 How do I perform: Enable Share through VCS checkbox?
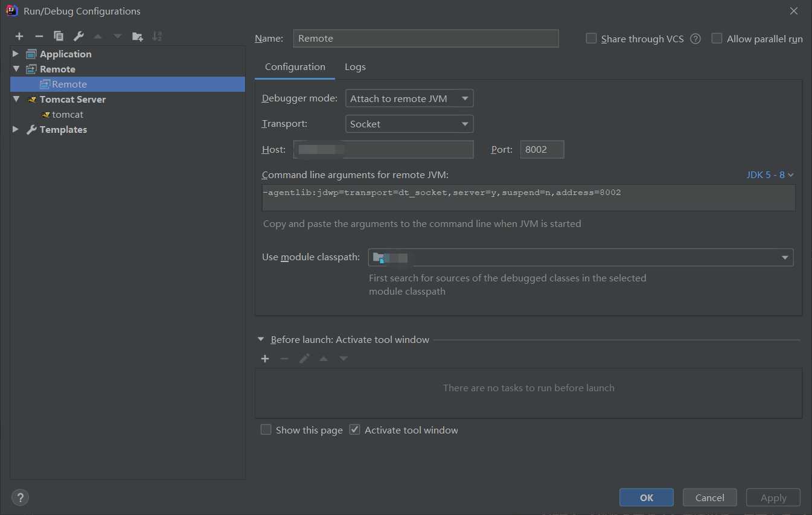592,39
